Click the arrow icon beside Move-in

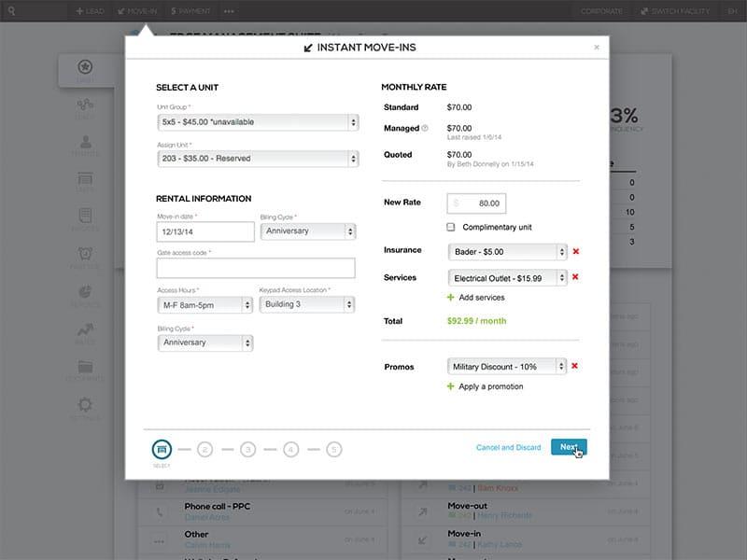pyautogui.click(x=423, y=539)
